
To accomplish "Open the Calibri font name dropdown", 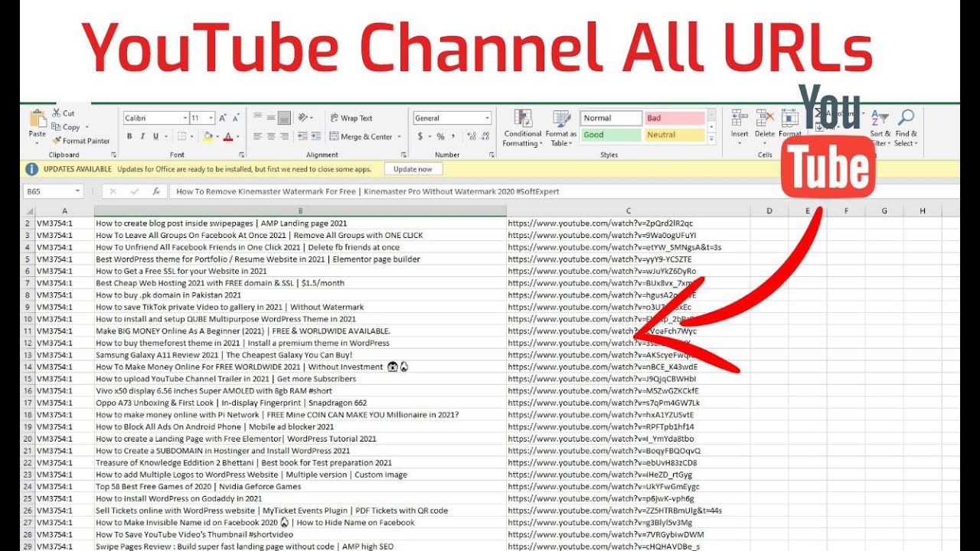I will (185, 118).
